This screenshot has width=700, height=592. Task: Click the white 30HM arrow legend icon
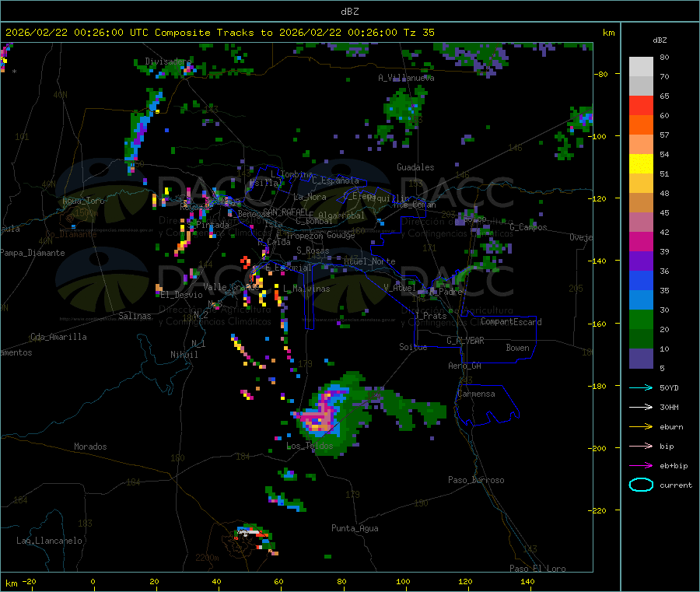coord(641,407)
